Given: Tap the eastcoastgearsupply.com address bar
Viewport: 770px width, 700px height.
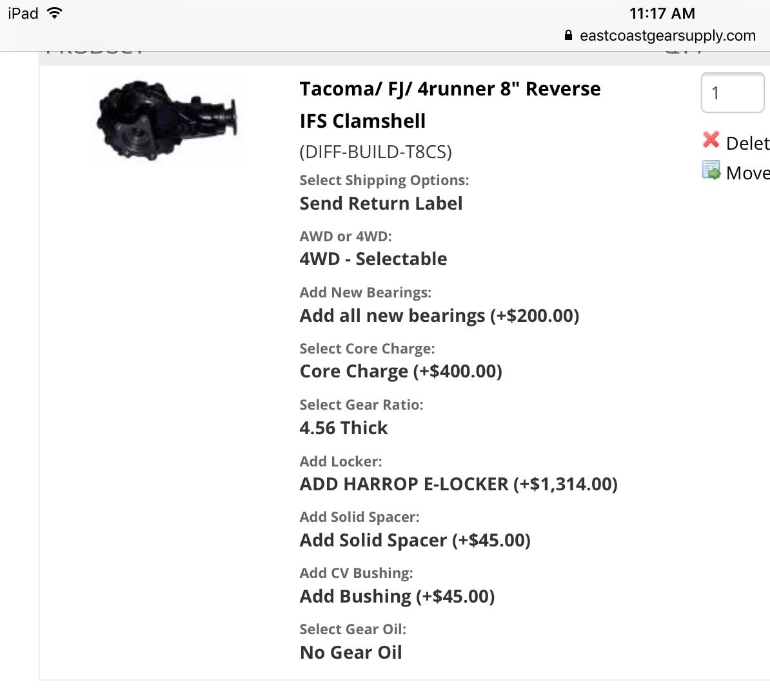Looking at the screenshot, I should point(660,35).
